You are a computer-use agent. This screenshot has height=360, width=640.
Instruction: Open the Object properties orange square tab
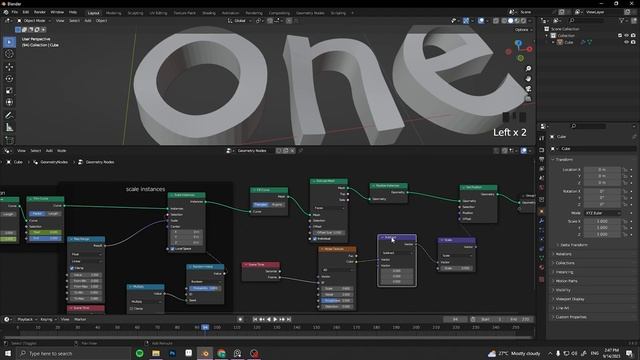(542, 211)
